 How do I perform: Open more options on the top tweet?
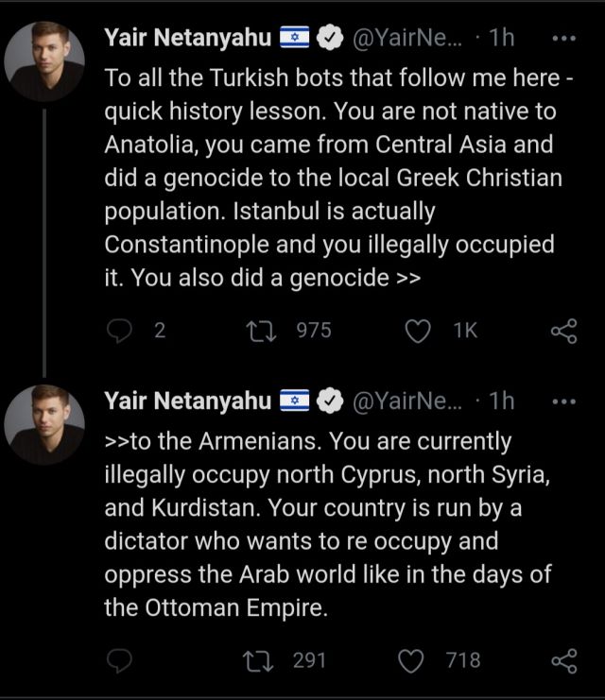click(x=563, y=38)
